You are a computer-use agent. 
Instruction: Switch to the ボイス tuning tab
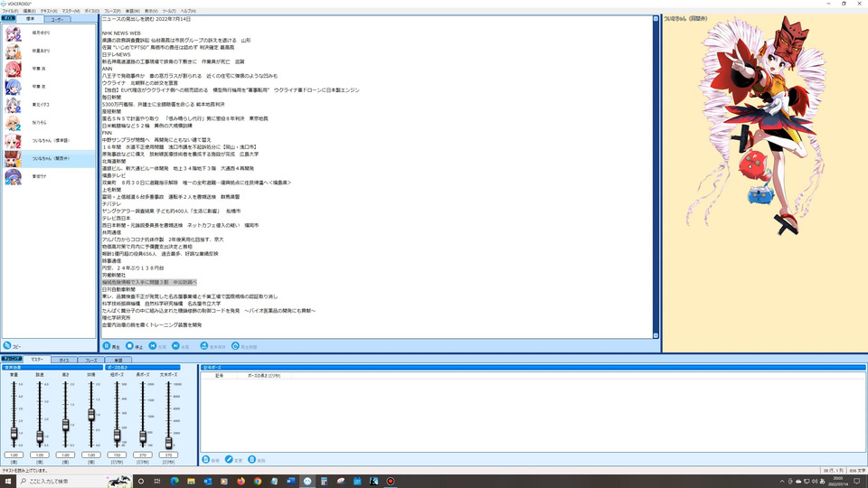tap(64, 360)
